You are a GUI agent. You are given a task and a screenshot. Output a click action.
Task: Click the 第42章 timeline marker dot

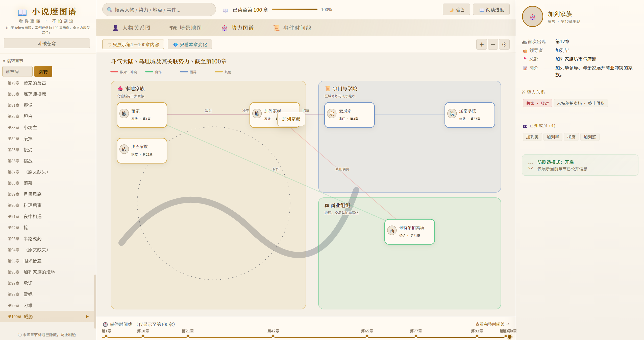(273, 336)
